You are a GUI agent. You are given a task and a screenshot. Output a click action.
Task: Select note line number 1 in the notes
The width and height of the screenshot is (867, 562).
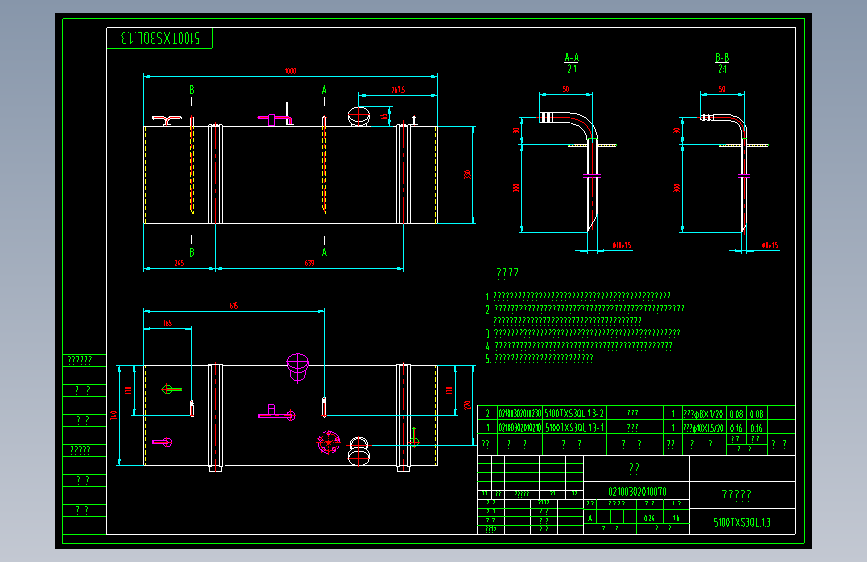click(578, 296)
